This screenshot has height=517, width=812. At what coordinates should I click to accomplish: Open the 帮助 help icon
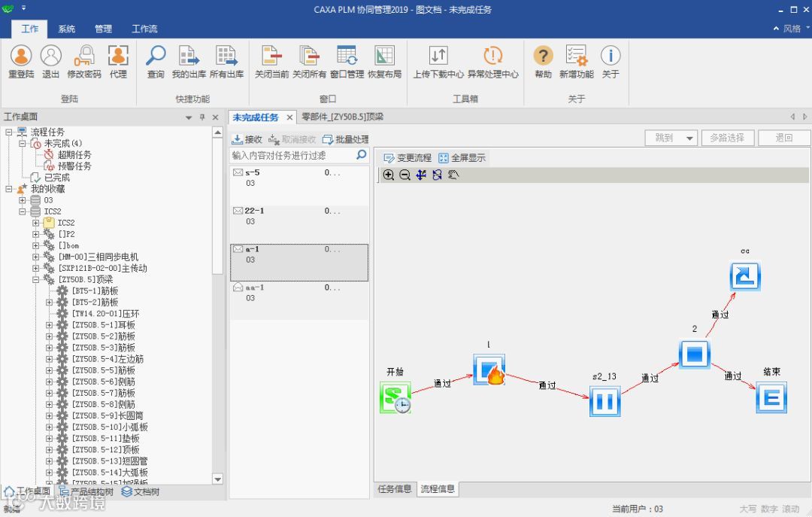(544, 62)
